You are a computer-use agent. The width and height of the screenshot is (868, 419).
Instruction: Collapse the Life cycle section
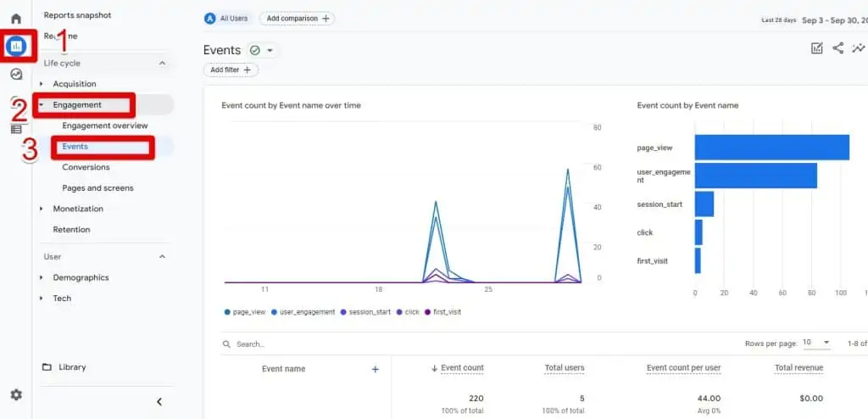click(x=162, y=64)
